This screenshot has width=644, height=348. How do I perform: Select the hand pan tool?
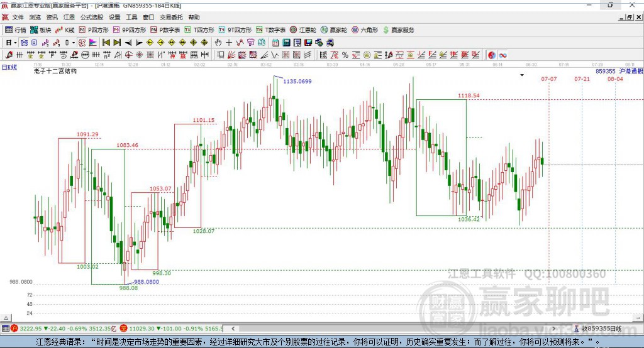click(218, 43)
